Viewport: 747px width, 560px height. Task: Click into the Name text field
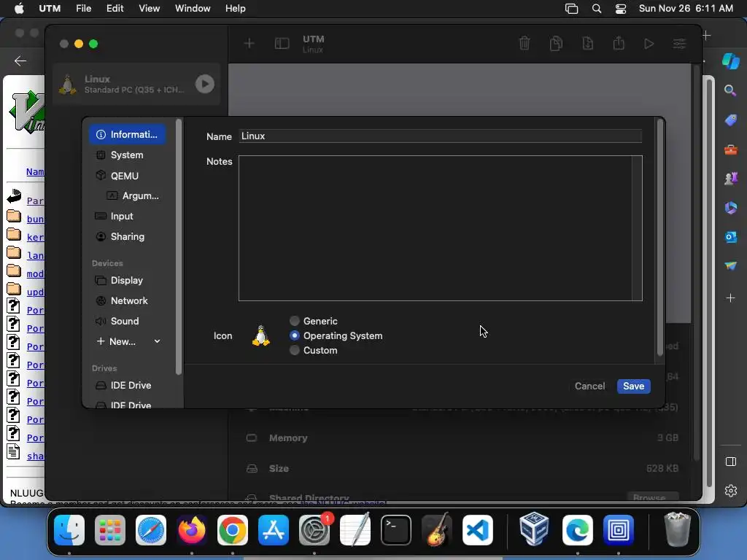coord(440,136)
